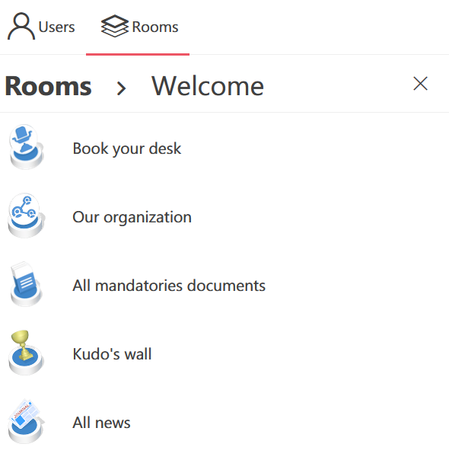Click the Welcome breadcrumb title
449x476 pixels.
[x=208, y=86]
